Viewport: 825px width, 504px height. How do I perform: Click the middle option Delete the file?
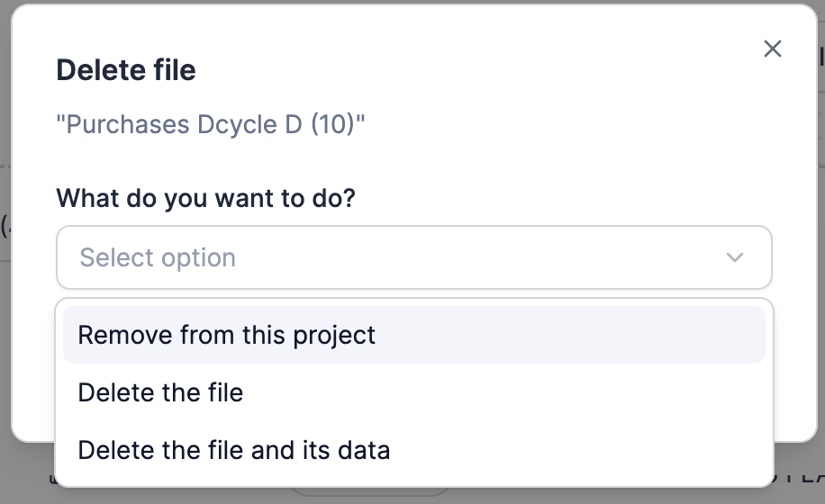click(414, 392)
